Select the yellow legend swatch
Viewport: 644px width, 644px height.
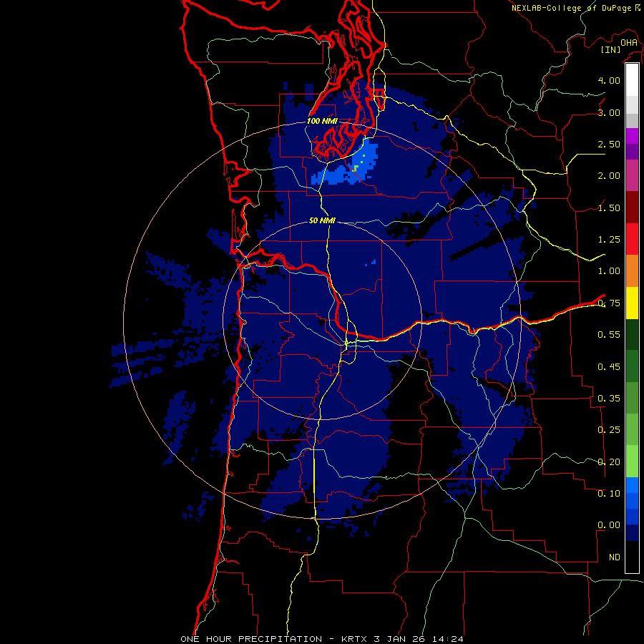[x=632, y=303]
